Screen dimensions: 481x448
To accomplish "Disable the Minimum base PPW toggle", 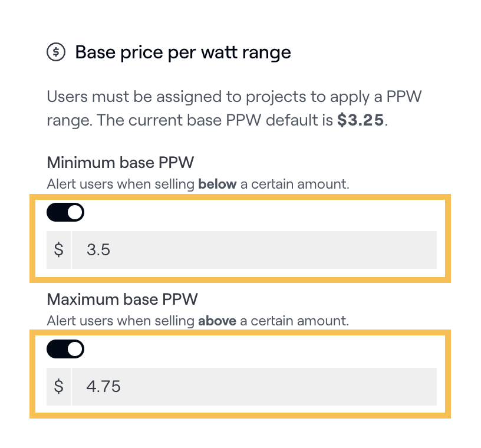I will [65, 213].
